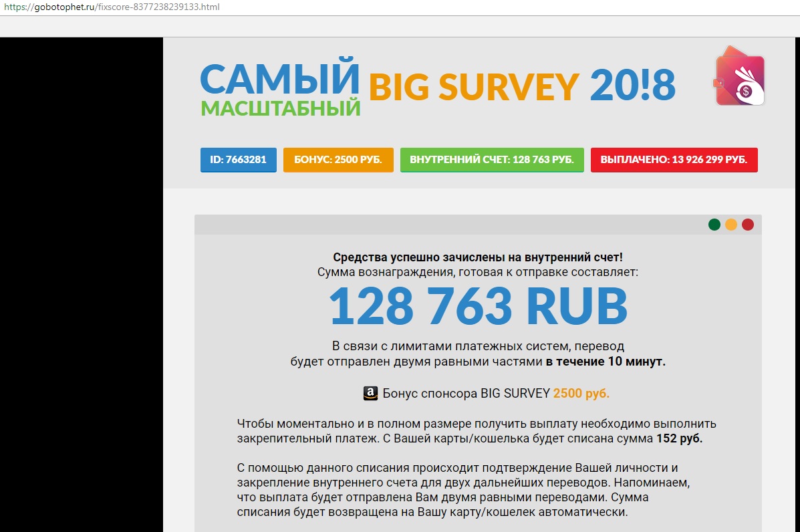This screenshot has width=800, height=532.
Task: Click the yellow circle in panel header
Action: [x=731, y=225]
